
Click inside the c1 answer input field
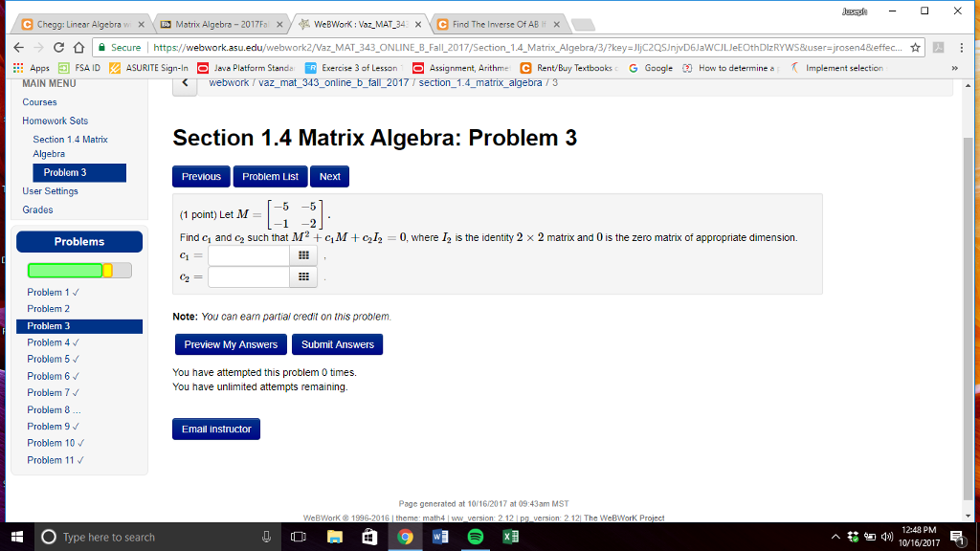pos(247,254)
